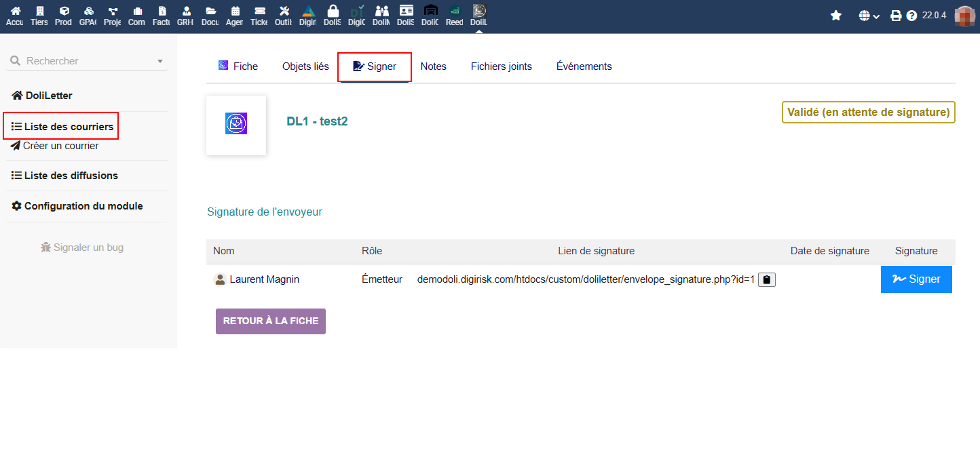
Task: Open the Tiers module in top bar
Action: [39, 16]
